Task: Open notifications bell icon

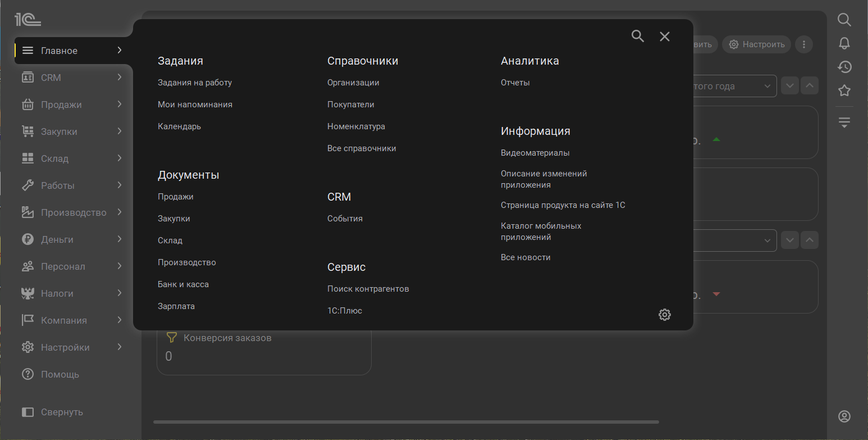Action: pyautogui.click(x=844, y=43)
